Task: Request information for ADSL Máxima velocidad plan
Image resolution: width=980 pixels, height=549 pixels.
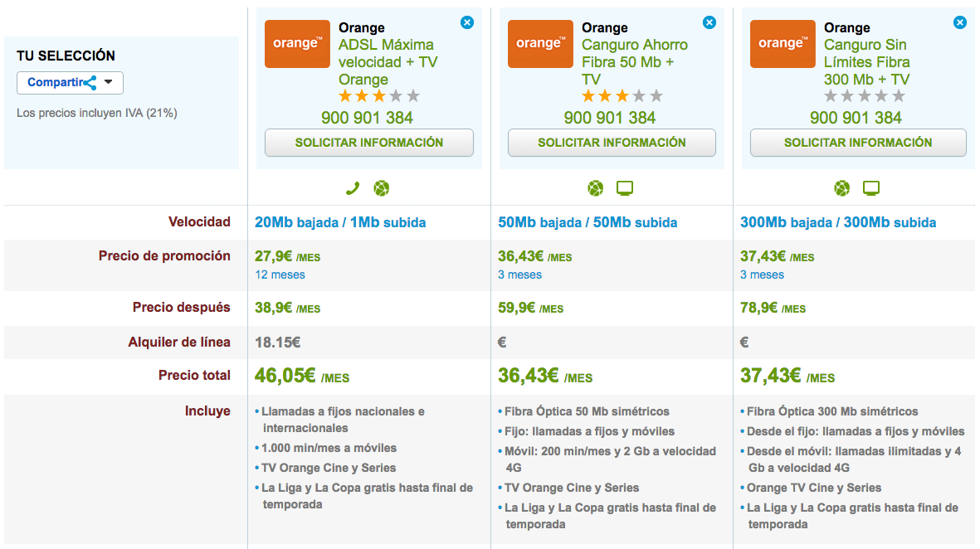Action: tap(368, 143)
